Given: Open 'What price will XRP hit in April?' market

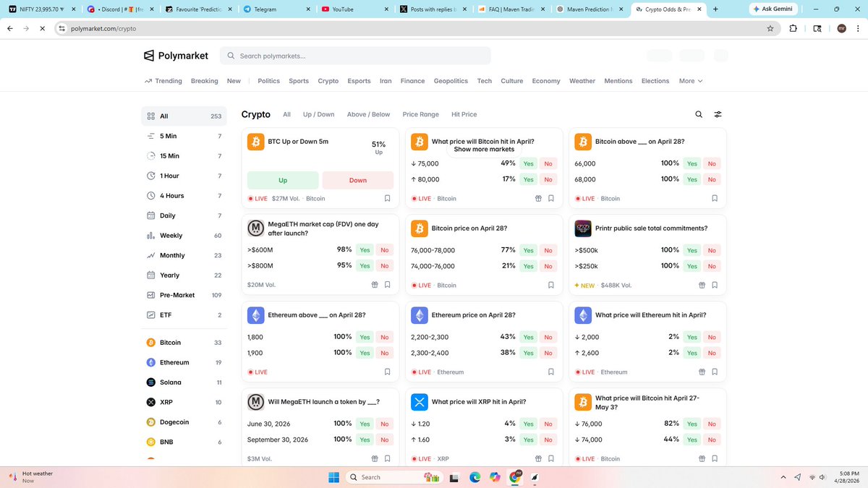Looking at the screenshot, I should pos(479,402).
